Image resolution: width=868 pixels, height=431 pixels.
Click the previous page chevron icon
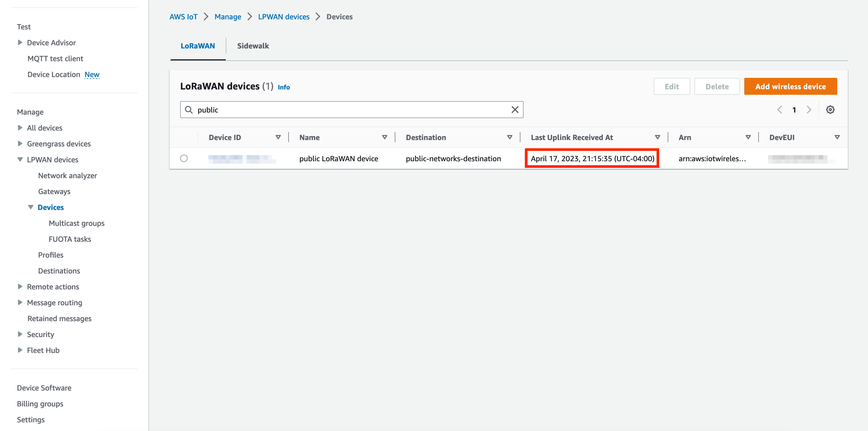(780, 109)
